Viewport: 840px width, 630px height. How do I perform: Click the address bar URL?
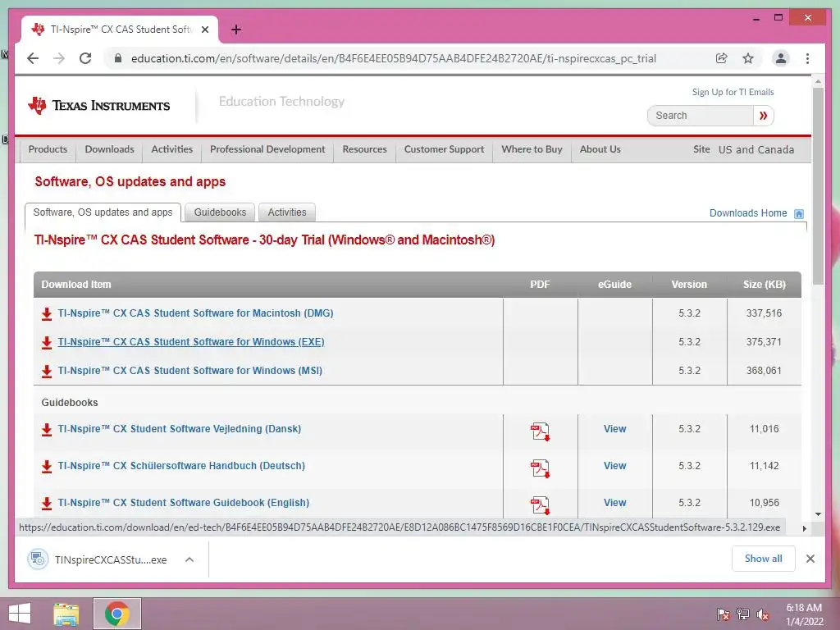coord(394,59)
